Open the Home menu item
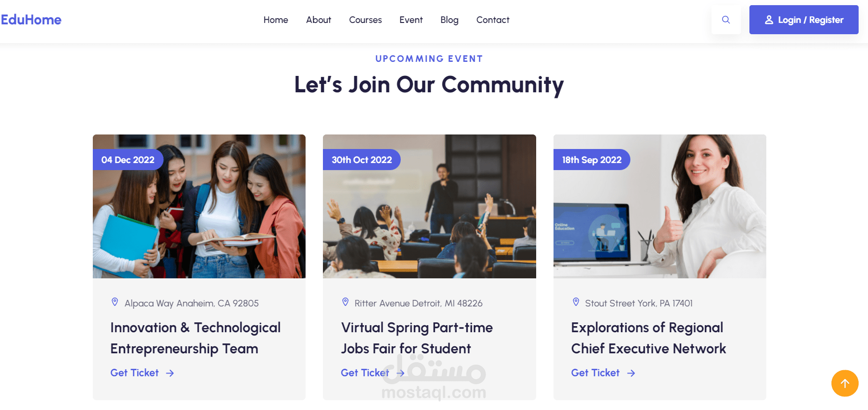 [x=276, y=20]
